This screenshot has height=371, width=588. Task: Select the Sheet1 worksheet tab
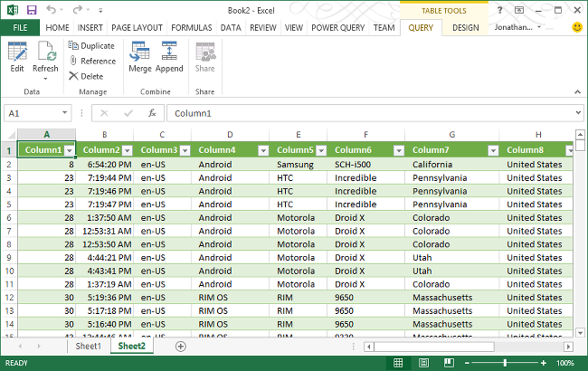pos(88,346)
